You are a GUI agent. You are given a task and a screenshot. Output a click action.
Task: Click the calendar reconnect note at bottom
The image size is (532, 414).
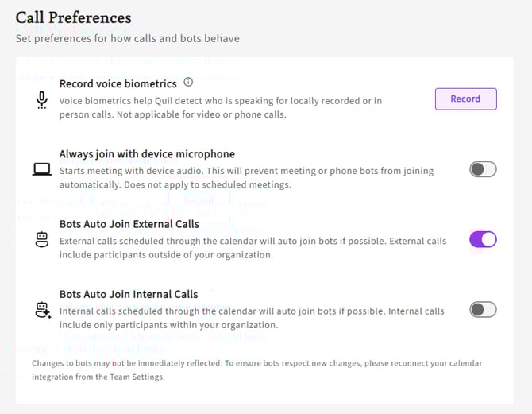256,370
